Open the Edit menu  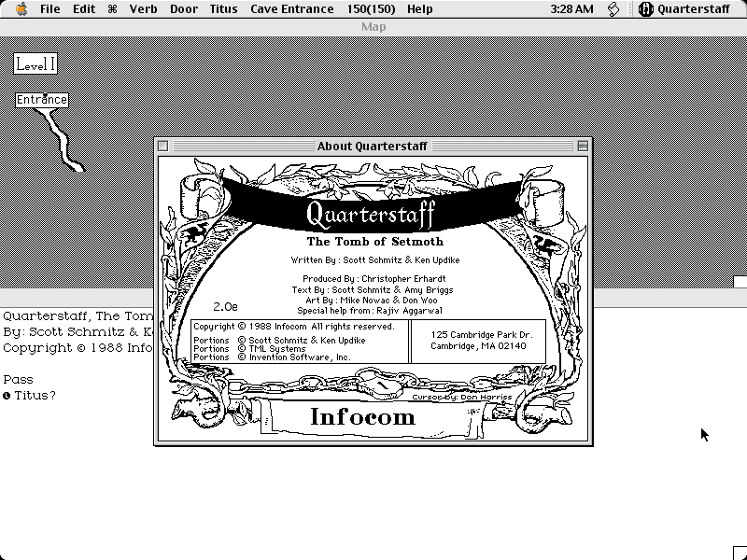pos(84,9)
